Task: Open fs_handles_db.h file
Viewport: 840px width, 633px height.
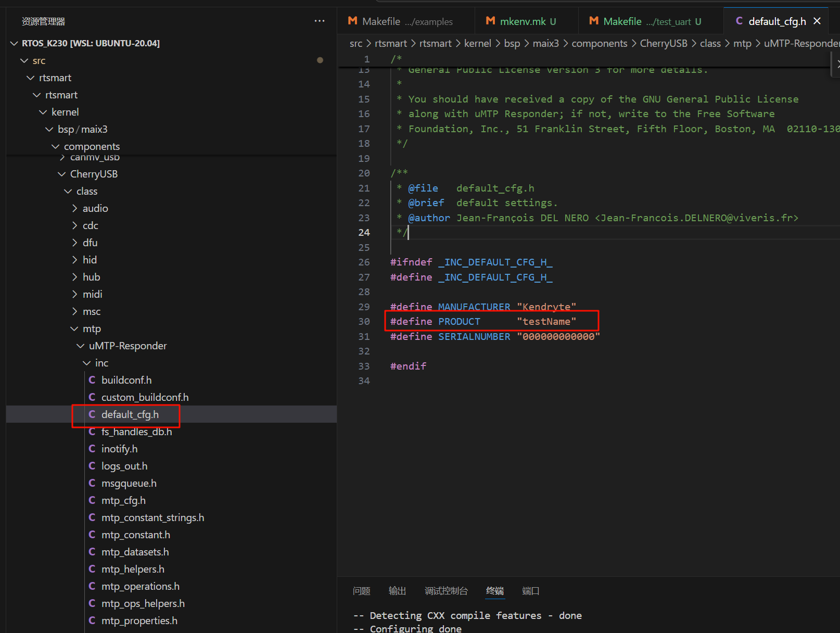Action: tap(171, 432)
